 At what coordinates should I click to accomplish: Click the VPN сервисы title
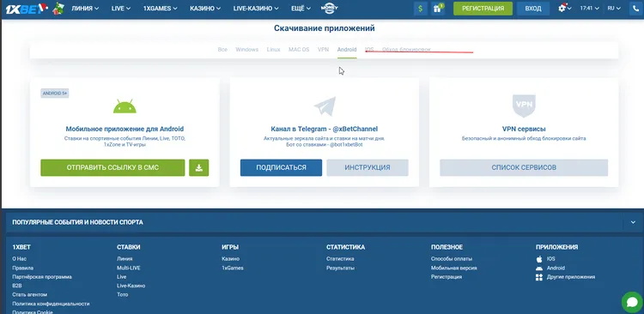pos(524,129)
